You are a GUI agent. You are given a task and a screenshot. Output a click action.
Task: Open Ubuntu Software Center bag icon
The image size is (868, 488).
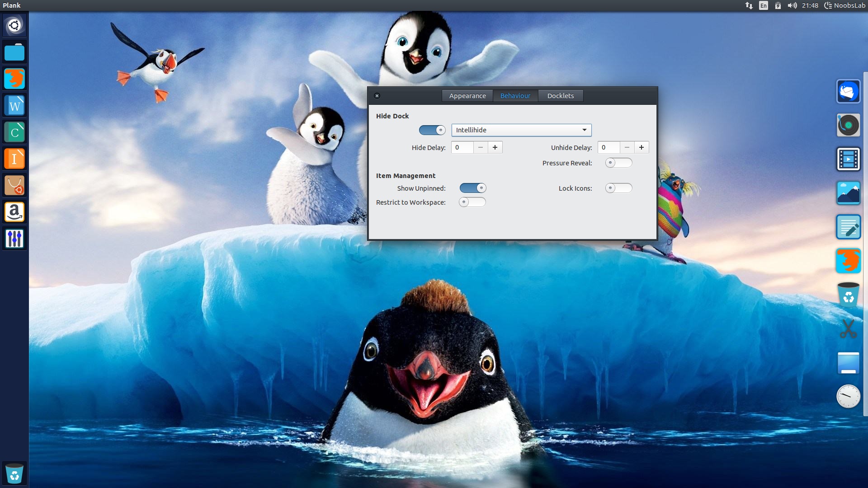coord(14,185)
